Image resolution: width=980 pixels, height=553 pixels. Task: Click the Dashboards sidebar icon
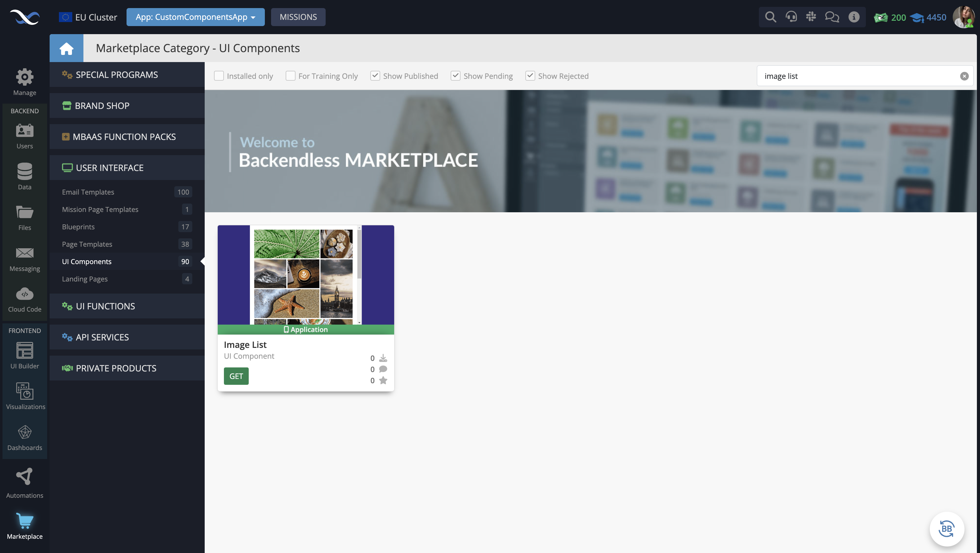pyautogui.click(x=24, y=434)
